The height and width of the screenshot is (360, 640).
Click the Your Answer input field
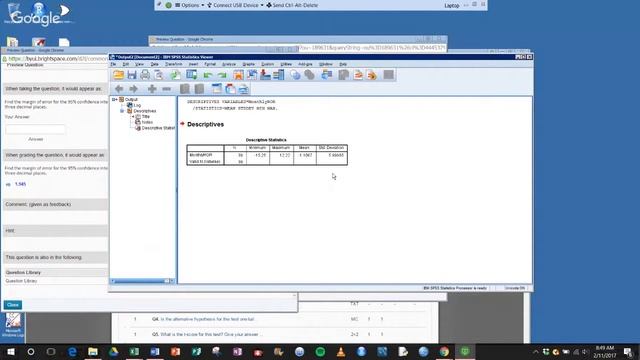pos(35,129)
